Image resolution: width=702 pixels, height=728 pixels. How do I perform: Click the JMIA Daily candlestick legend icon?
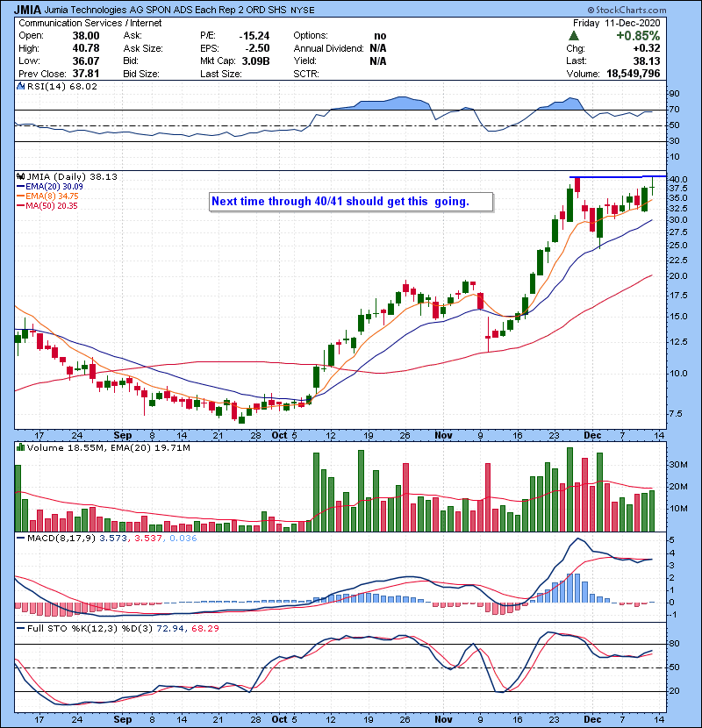(x=20, y=176)
